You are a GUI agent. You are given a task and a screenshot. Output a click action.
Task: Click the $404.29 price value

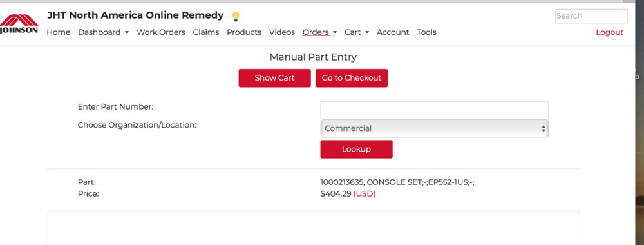336,194
